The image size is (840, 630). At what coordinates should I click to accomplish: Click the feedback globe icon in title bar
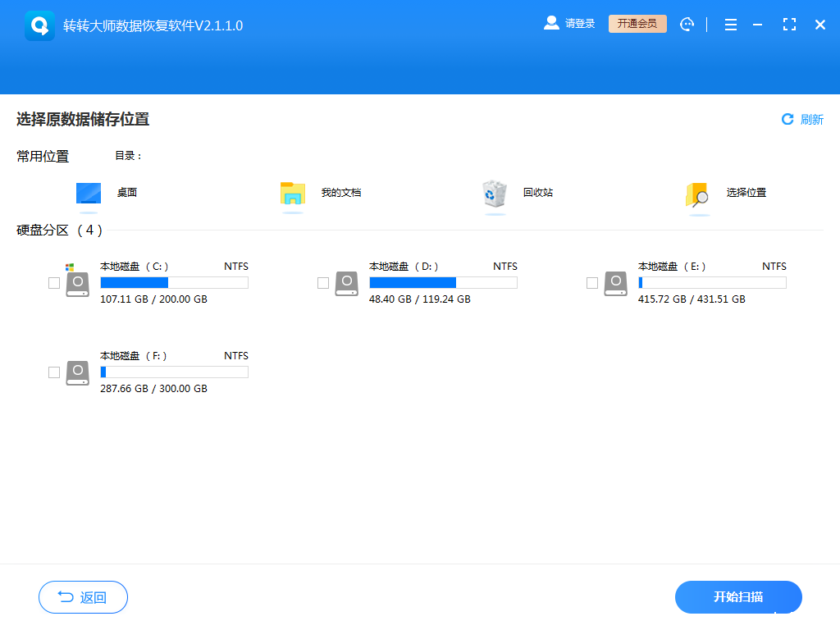(x=687, y=24)
